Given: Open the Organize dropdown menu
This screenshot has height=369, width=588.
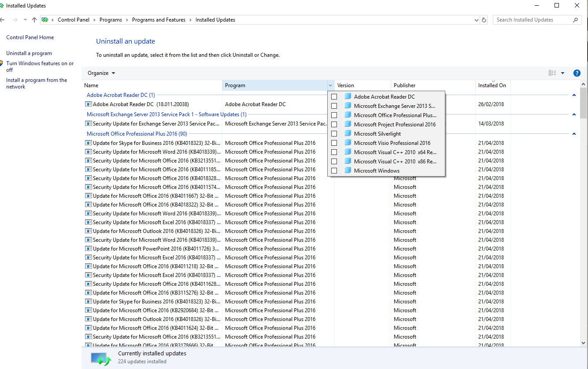Looking at the screenshot, I should tap(101, 73).
